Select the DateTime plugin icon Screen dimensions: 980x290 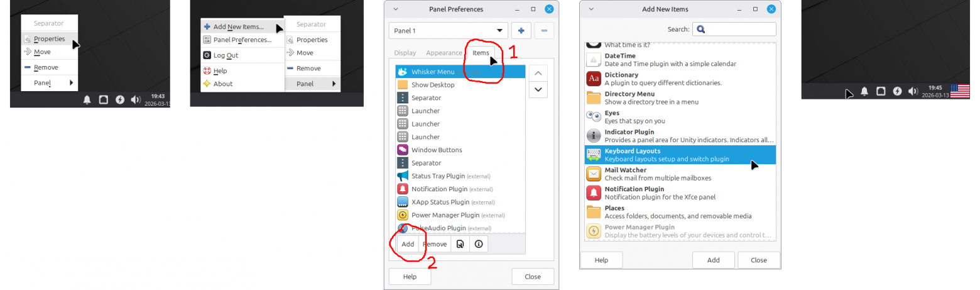594,60
